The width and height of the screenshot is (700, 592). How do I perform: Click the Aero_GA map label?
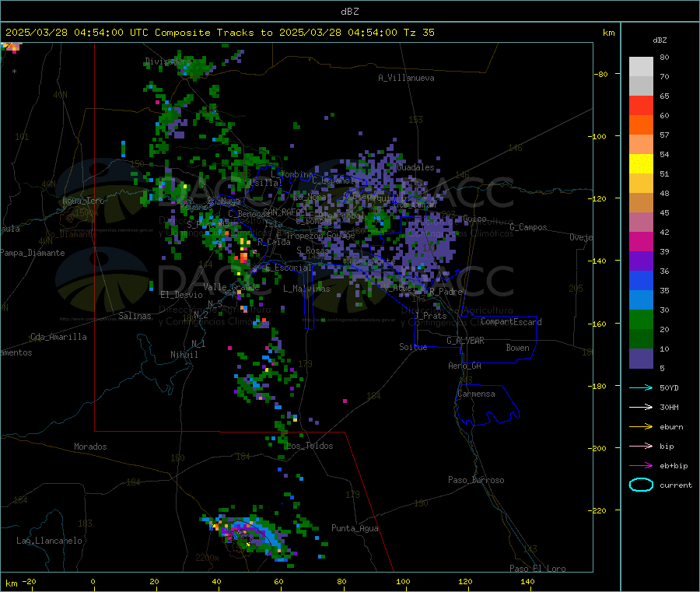click(x=465, y=366)
